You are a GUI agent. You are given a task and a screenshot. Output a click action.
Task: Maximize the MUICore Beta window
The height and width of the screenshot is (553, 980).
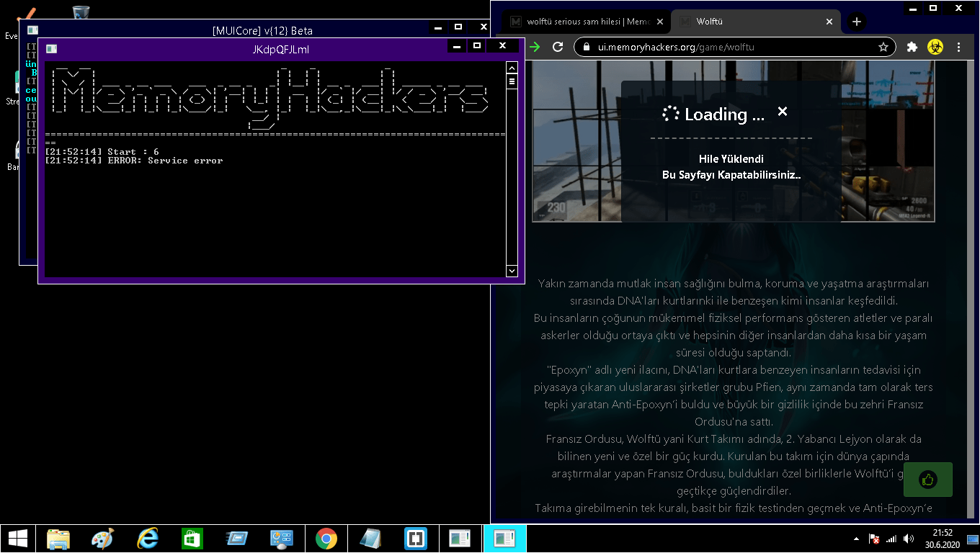tap(458, 27)
